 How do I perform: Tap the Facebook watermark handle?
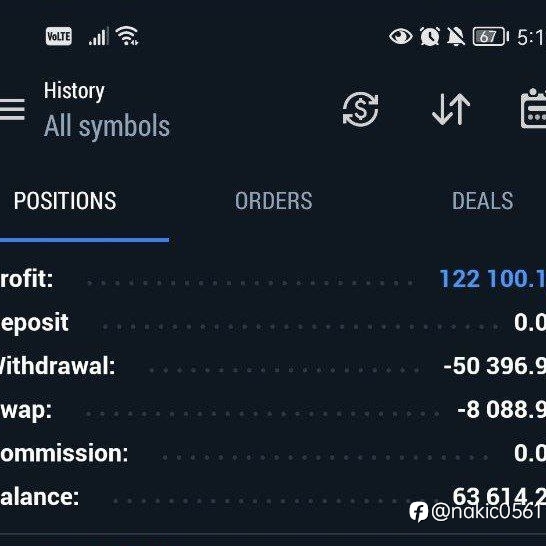477,512
